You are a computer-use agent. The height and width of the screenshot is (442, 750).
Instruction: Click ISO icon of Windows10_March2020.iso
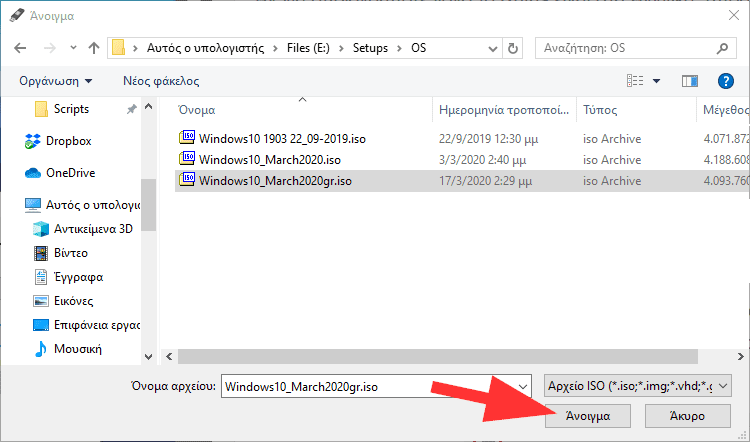(x=187, y=158)
